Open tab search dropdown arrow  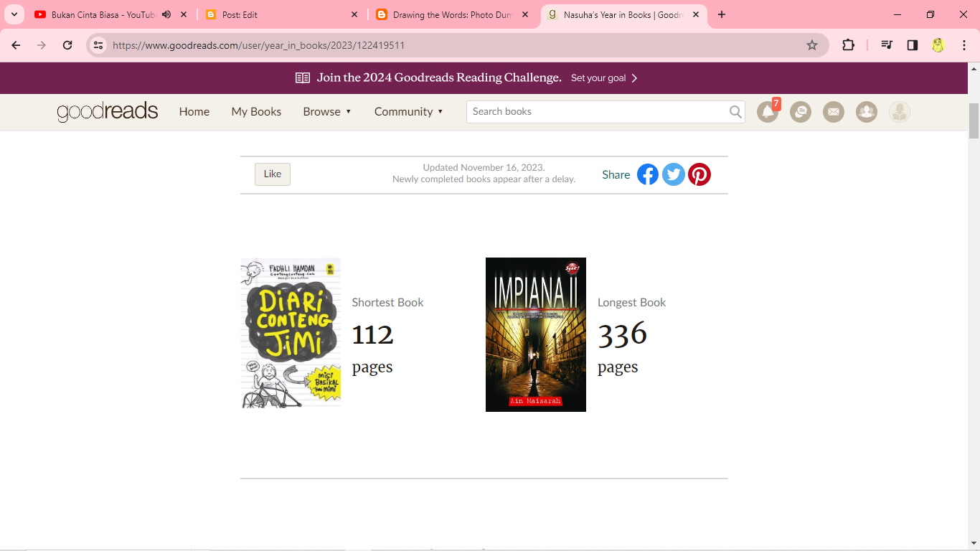[14, 14]
